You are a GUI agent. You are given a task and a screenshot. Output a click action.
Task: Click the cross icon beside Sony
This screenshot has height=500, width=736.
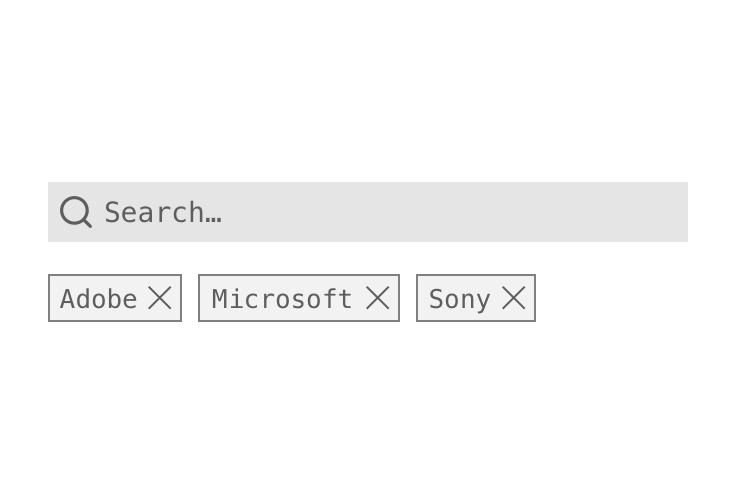pyautogui.click(x=514, y=298)
